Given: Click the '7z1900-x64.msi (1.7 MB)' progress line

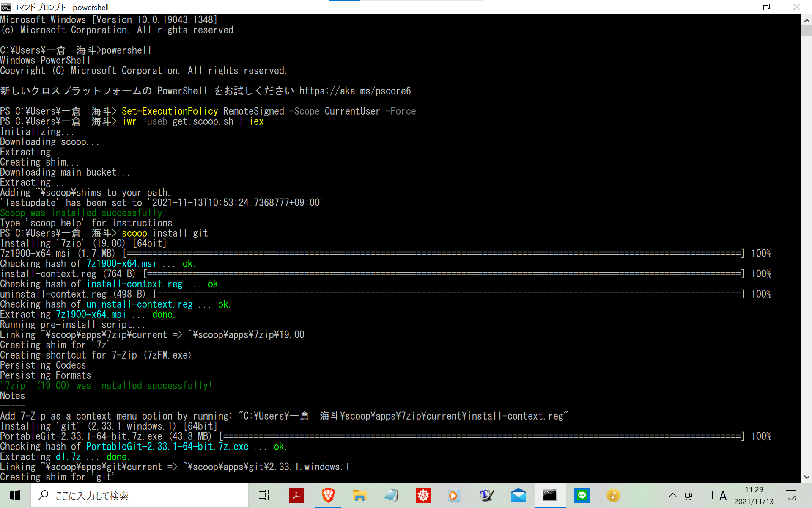Looking at the screenshot, I should pos(386,254).
